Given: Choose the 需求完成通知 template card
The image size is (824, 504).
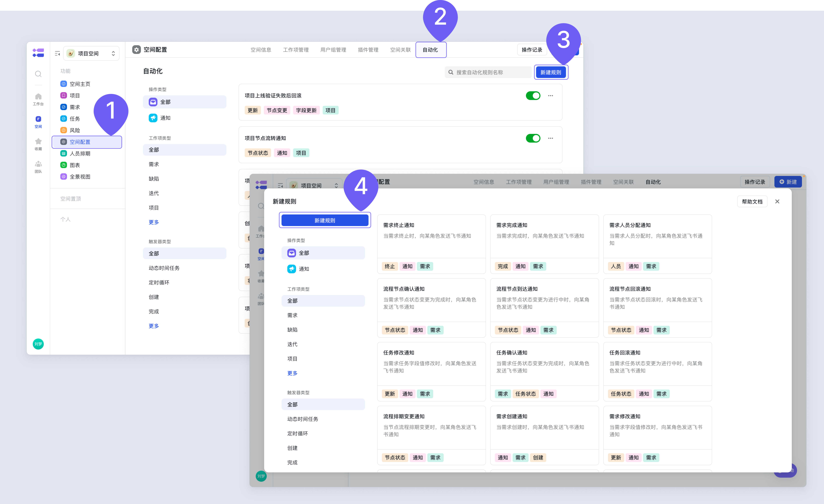Looking at the screenshot, I should tap(545, 244).
